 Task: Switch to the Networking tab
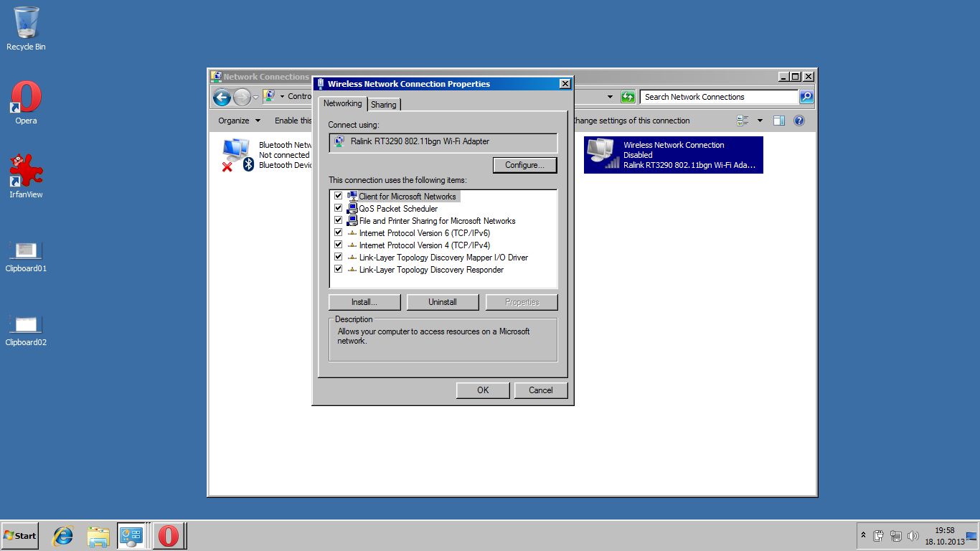[342, 103]
